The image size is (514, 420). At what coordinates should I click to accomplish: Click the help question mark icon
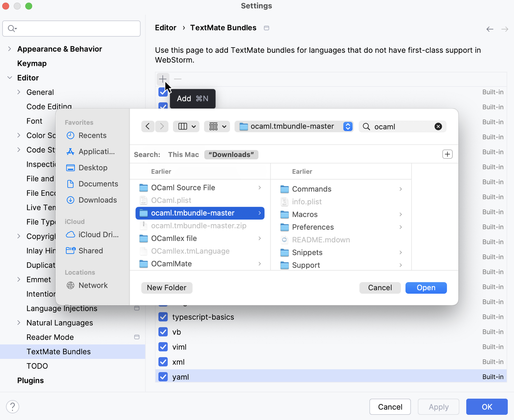point(13,407)
